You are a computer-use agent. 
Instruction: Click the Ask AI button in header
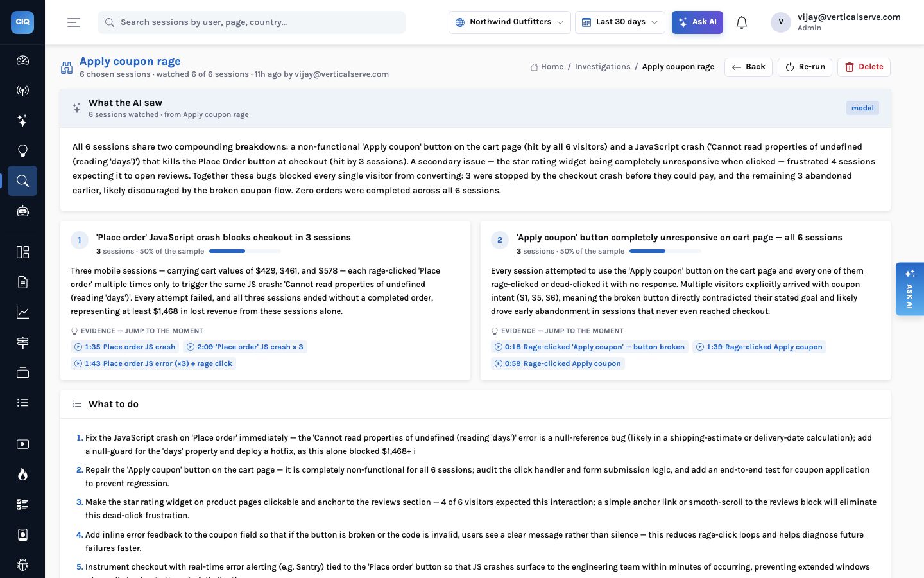coord(697,22)
